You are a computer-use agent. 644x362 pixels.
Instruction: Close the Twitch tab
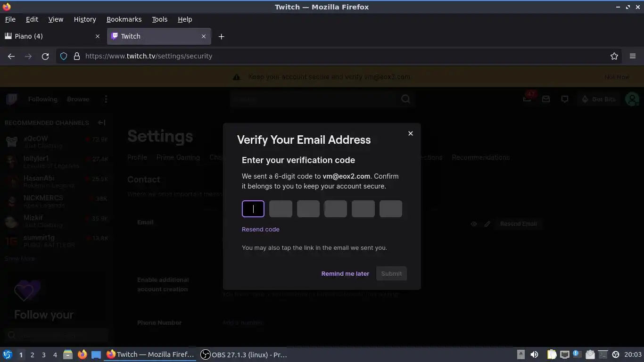tap(204, 36)
